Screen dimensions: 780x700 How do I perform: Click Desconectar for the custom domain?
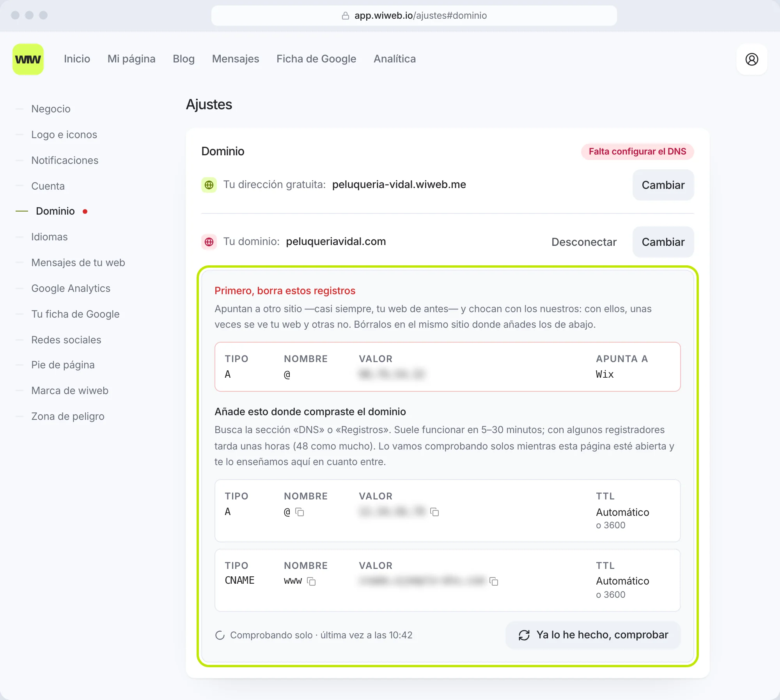tap(584, 242)
